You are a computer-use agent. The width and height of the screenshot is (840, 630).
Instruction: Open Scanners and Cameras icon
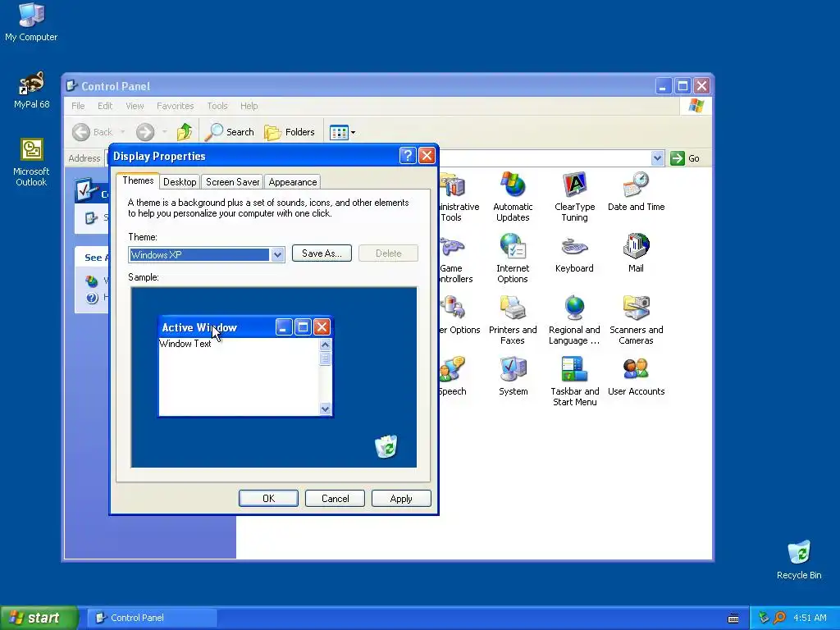636,319
